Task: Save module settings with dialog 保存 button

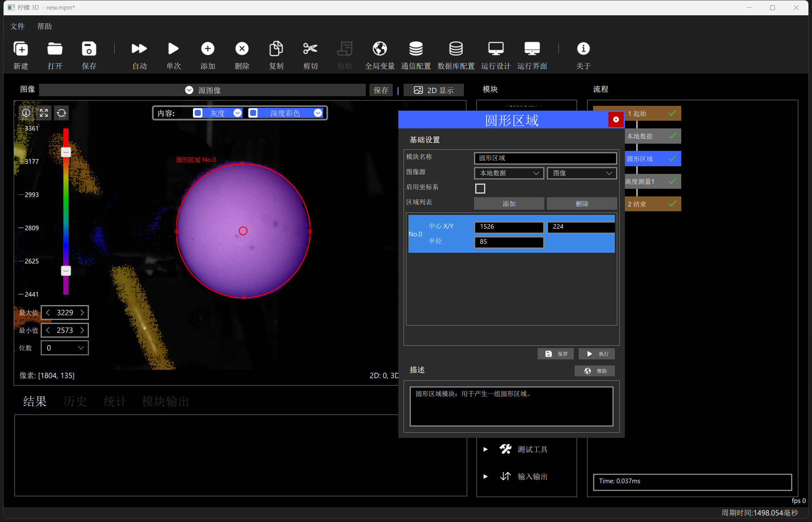Action: tap(556, 354)
